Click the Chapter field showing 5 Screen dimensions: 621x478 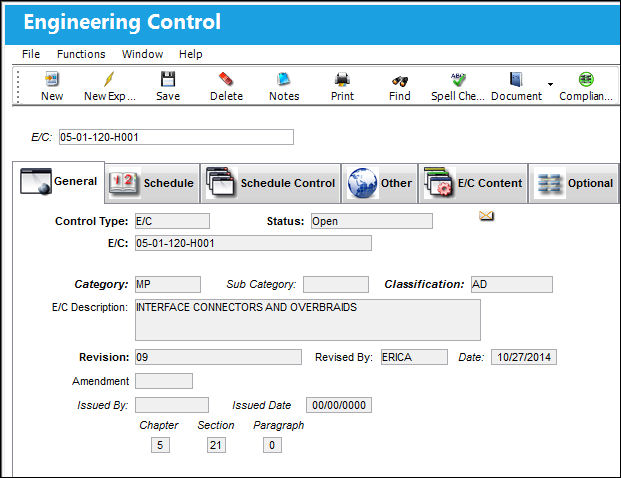click(160, 445)
